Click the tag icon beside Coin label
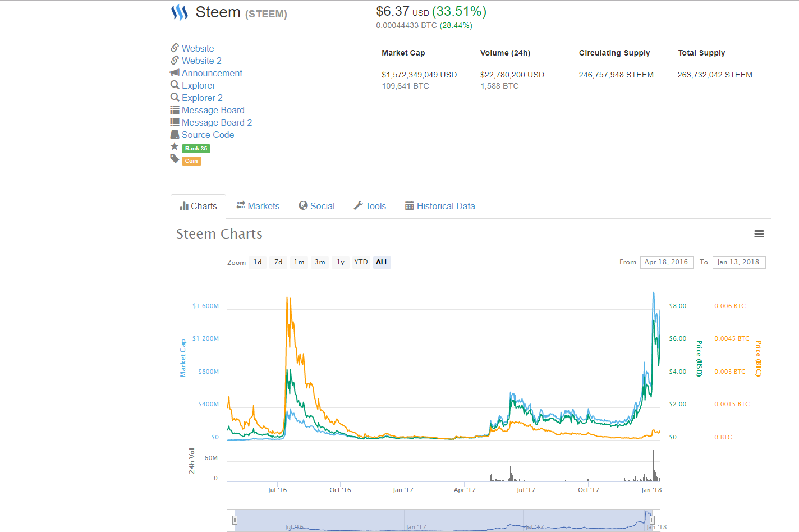This screenshot has width=799, height=532. [175, 159]
